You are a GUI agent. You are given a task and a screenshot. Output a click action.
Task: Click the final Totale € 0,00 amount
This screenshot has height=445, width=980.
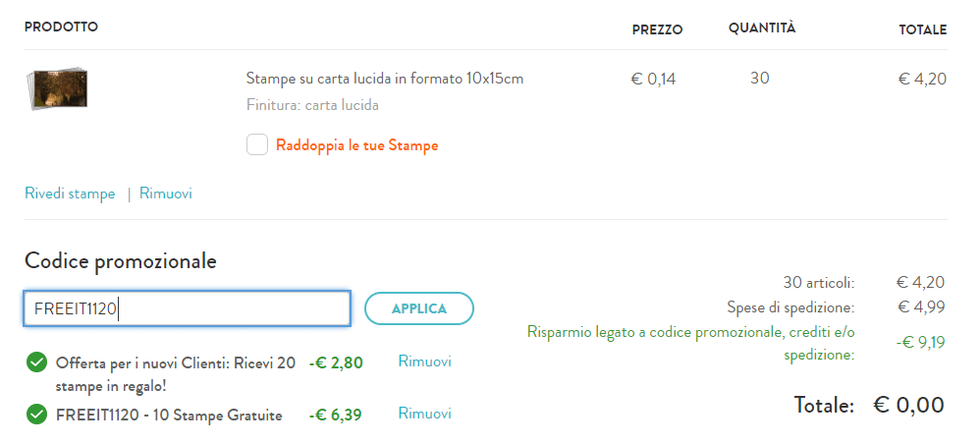[907, 405]
